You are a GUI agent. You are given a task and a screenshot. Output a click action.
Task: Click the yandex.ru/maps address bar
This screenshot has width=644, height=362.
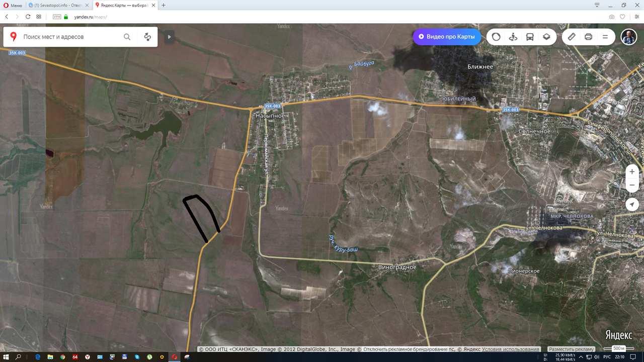[91, 17]
